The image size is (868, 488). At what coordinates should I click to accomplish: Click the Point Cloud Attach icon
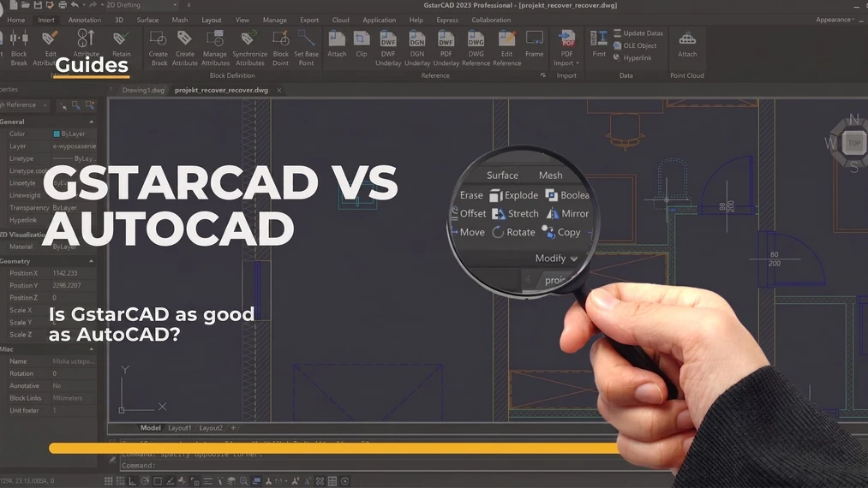[687, 39]
